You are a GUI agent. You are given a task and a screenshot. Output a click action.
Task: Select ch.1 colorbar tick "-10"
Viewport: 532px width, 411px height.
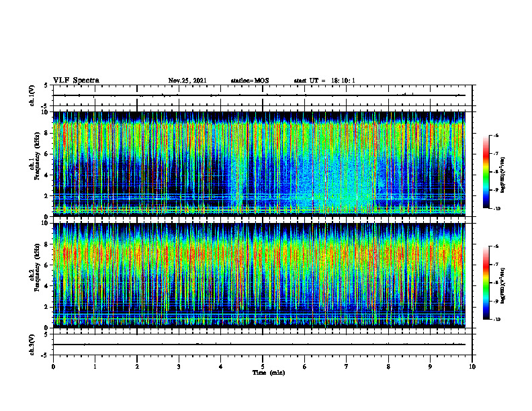(497, 209)
